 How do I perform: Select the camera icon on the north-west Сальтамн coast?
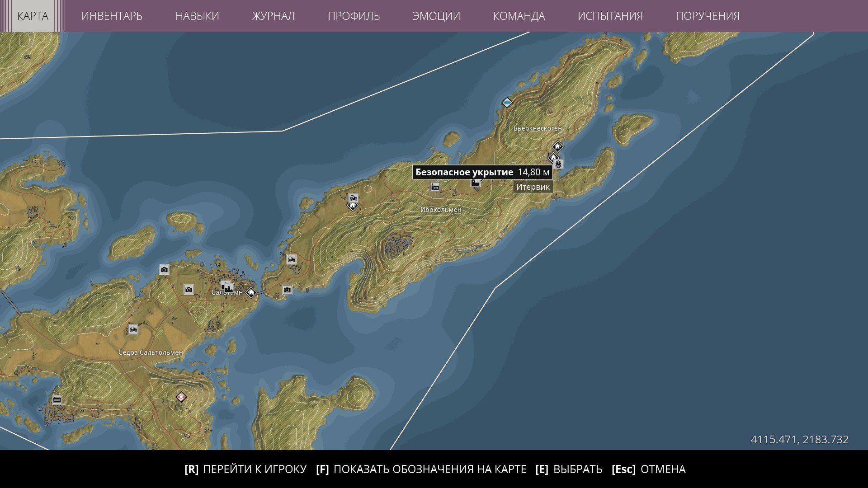pos(164,270)
